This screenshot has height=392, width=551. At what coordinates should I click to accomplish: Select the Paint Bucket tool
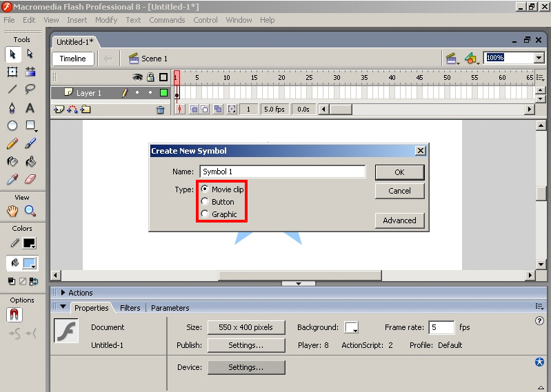[x=30, y=161]
